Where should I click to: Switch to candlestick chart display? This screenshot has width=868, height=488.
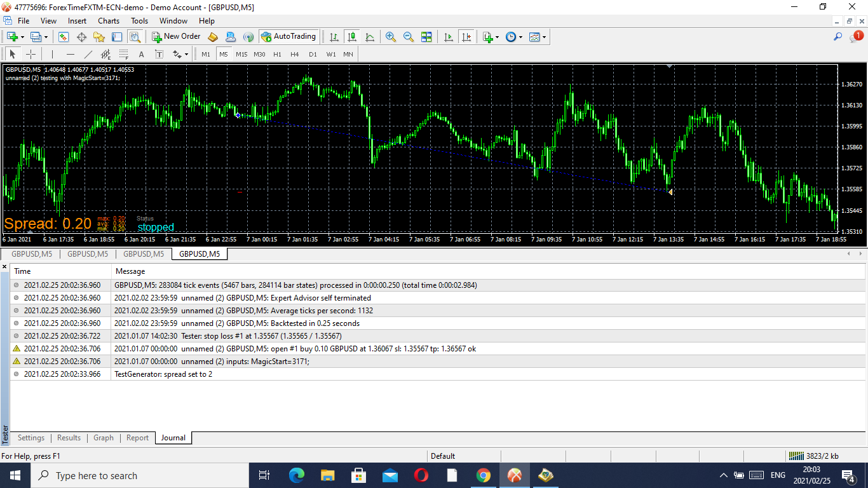tap(351, 37)
